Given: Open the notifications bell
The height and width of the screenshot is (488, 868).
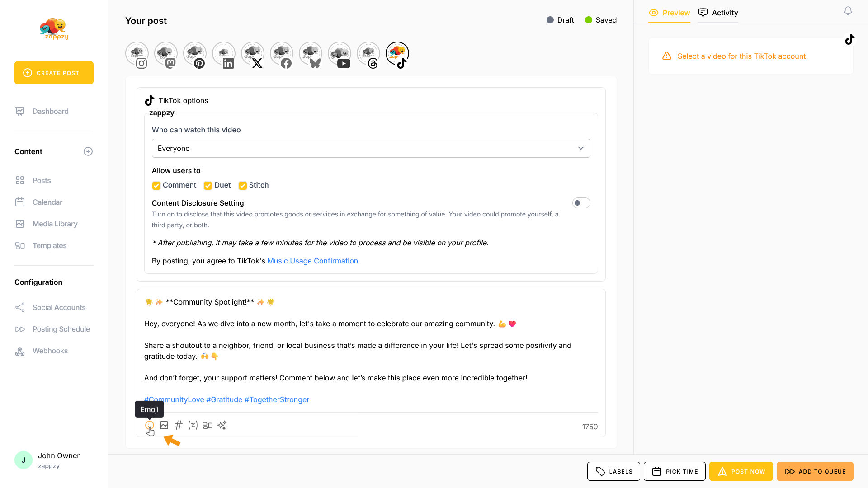Looking at the screenshot, I should click(848, 11).
